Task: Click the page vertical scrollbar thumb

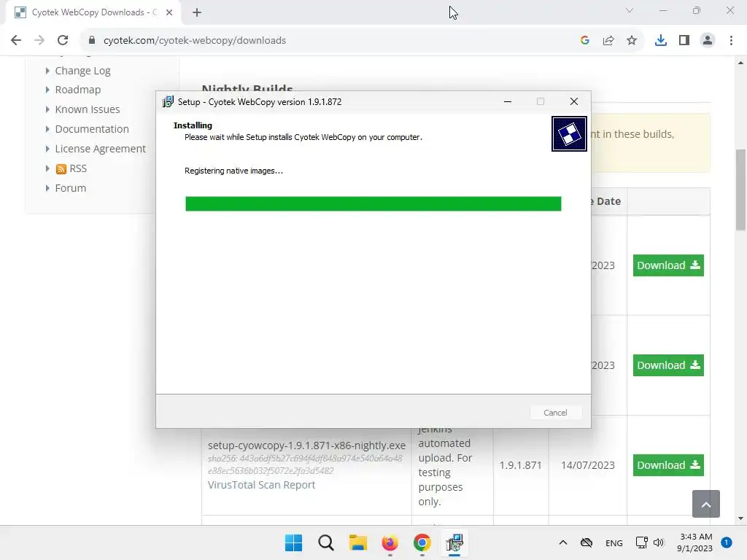Action: click(740, 190)
